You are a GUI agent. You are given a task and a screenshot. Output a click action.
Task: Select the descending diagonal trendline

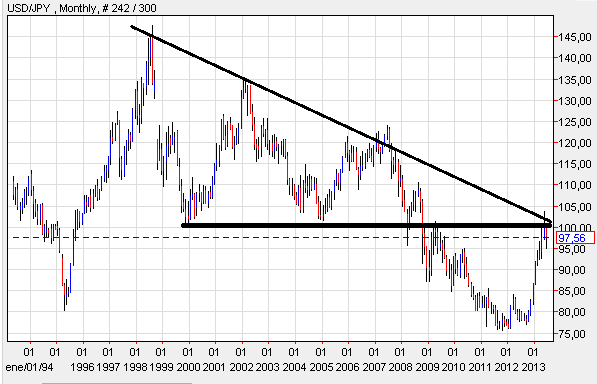pos(341,124)
